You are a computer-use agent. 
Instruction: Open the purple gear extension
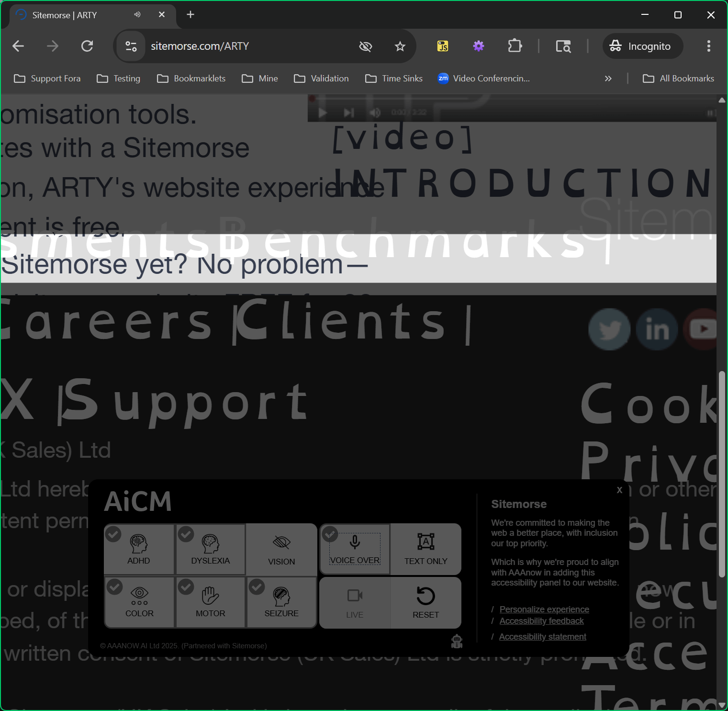(479, 46)
